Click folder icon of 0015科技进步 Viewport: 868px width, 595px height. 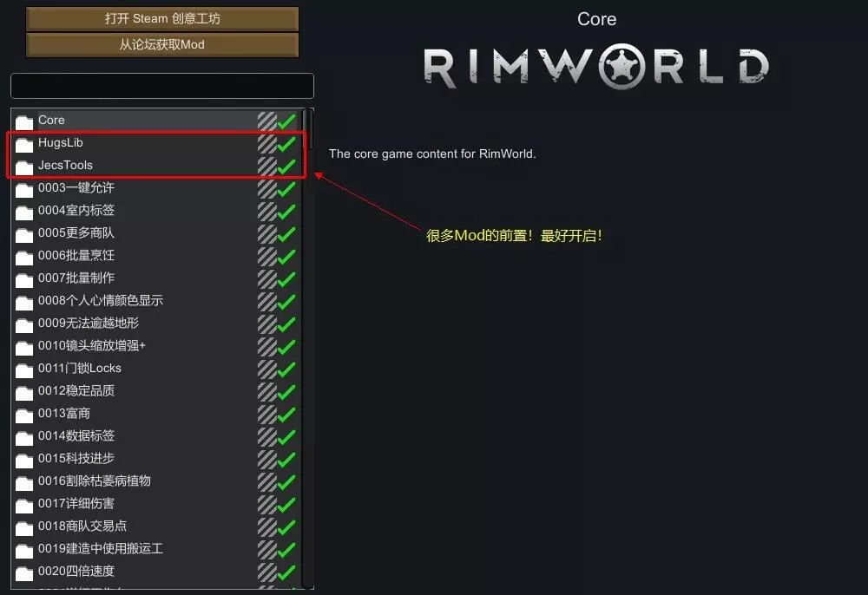click(x=24, y=460)
